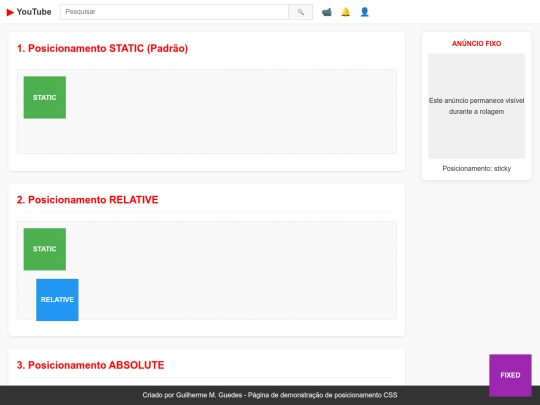Open the user profile icon
Image resolution: width=540 pixels, height=405 pixels.
364,12
